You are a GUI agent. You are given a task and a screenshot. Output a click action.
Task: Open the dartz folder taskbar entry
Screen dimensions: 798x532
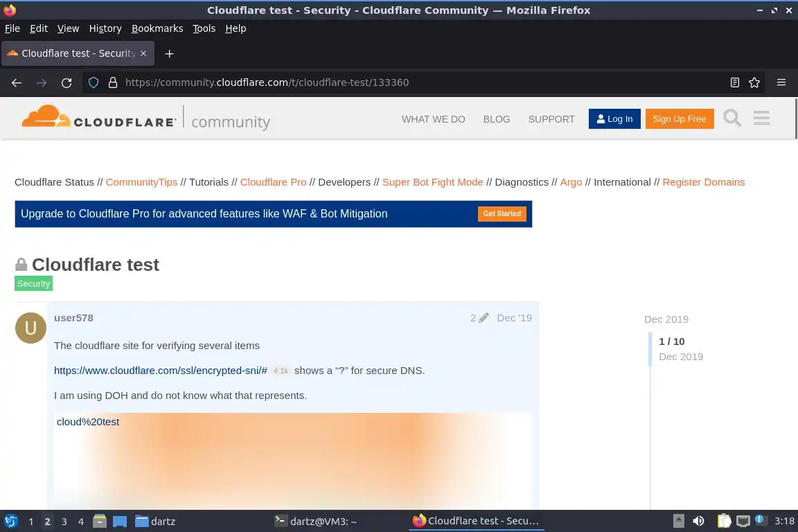click(x=155, y=522)
